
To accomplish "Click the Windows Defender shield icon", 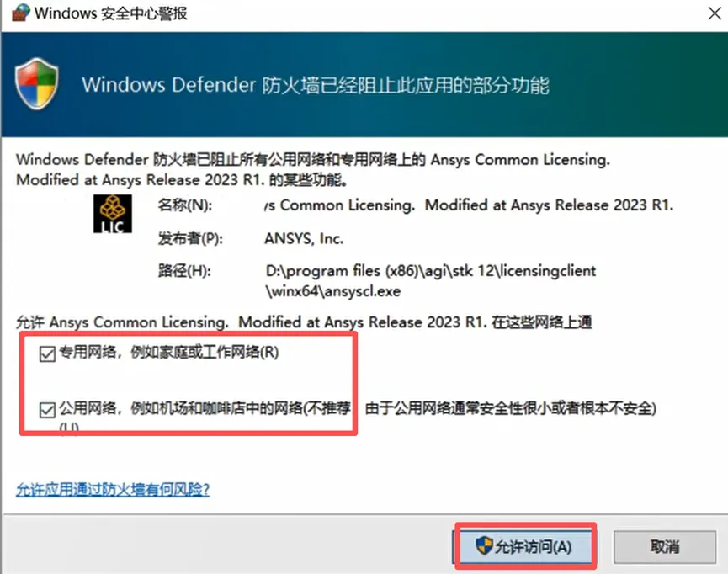I will pyautogui.click(x=37, y=83).
